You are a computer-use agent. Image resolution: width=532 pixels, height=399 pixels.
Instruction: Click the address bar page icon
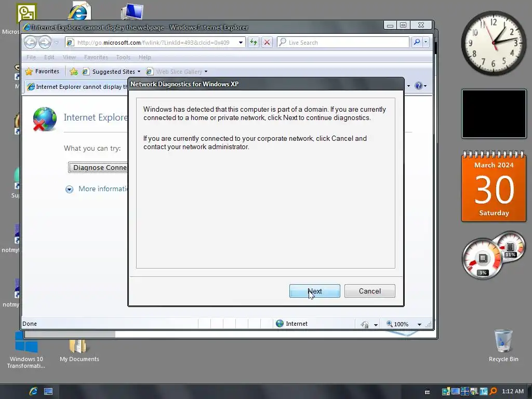coord(70,43)
